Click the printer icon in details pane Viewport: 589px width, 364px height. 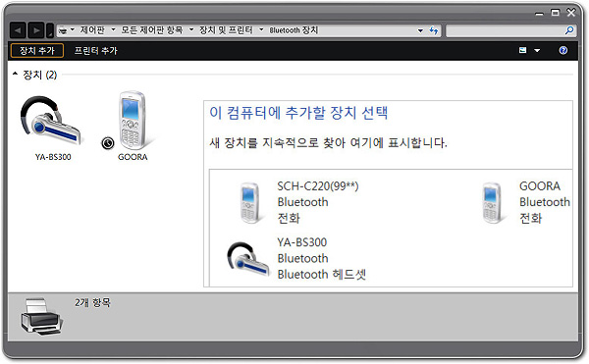pos(41,316)
